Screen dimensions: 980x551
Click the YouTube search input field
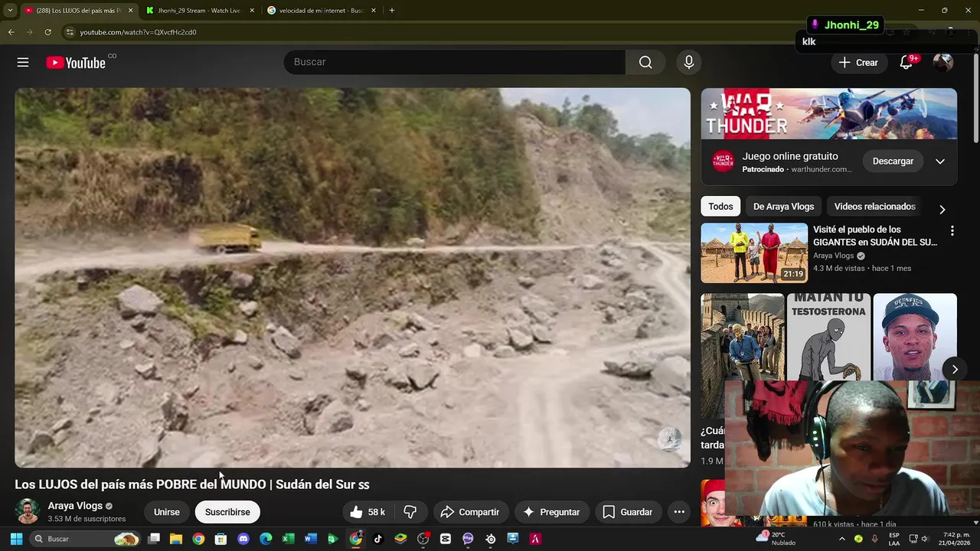click(455, 62)
